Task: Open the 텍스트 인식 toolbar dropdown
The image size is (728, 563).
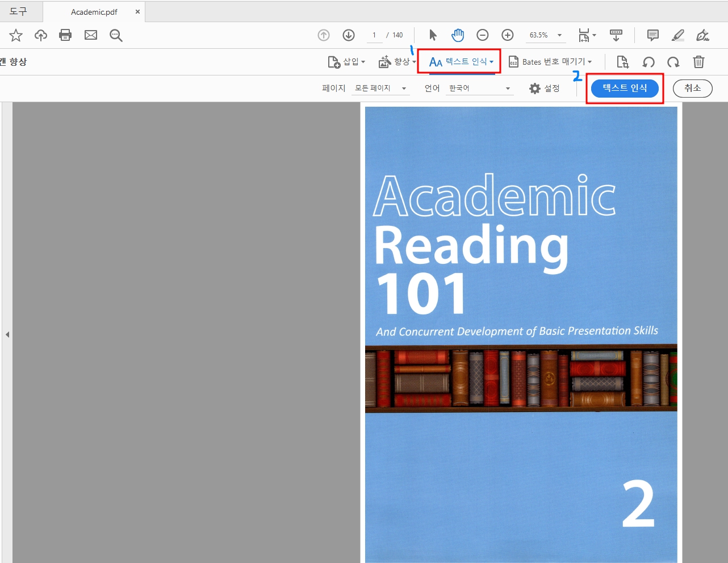Action: pos(461,62)
